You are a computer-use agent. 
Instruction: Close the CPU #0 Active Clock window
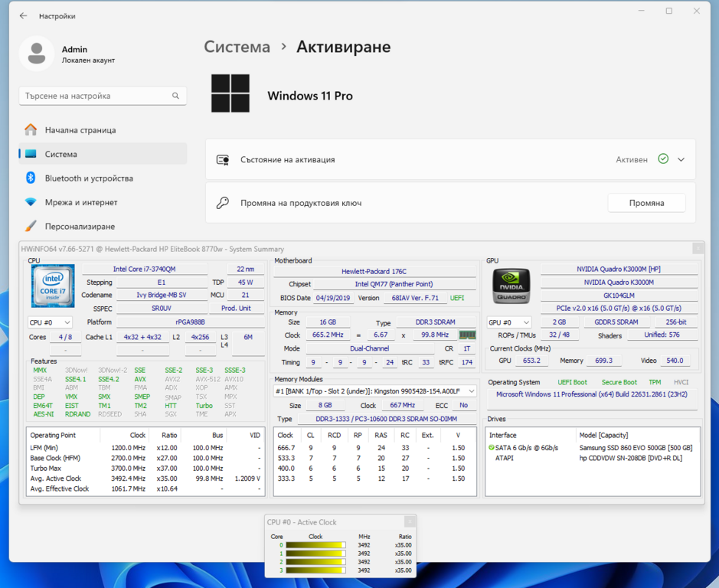pyautogui.click(x=409, y=521)
